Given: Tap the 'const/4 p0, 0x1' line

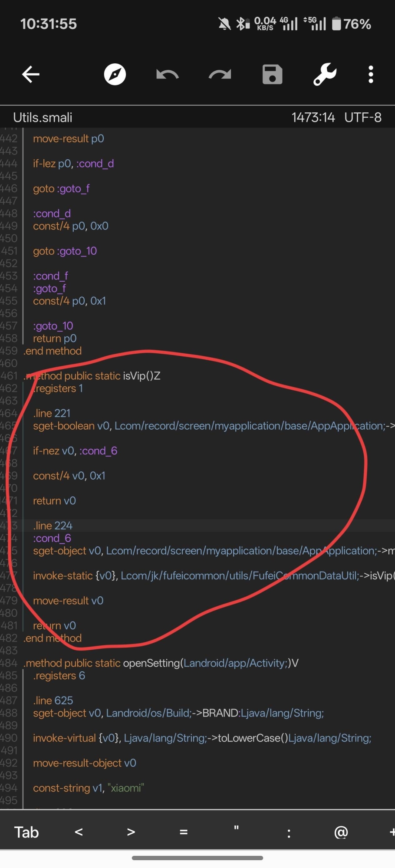Looking at the screenshot, I should [x=69, y=301].
